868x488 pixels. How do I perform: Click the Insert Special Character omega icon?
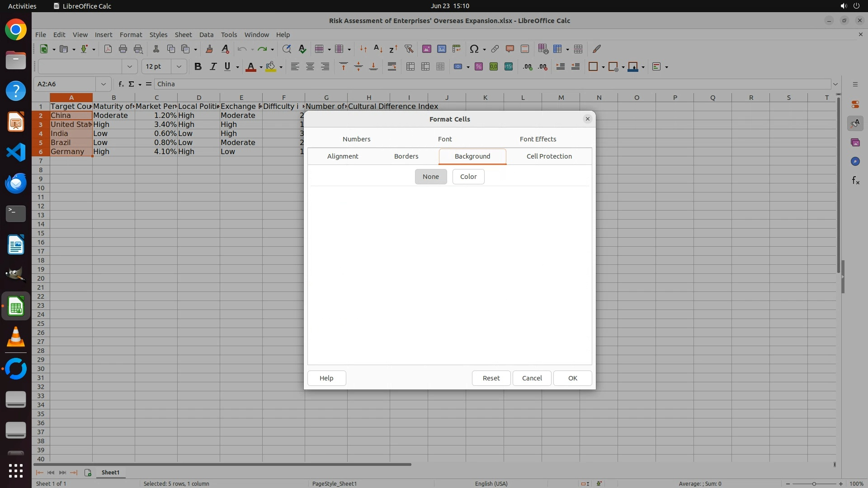click(474, 49)
